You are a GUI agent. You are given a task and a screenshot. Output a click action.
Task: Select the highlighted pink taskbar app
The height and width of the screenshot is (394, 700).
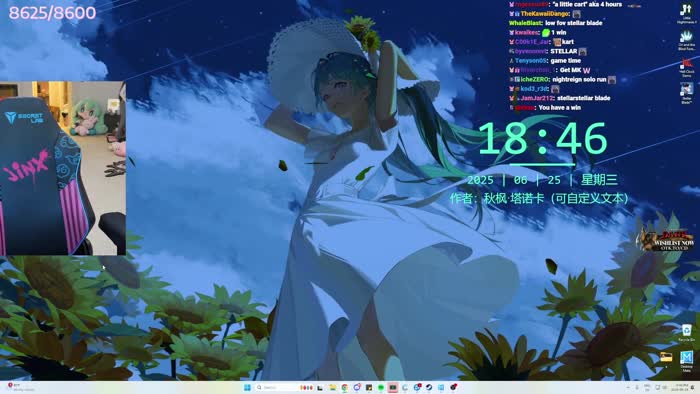393,387
